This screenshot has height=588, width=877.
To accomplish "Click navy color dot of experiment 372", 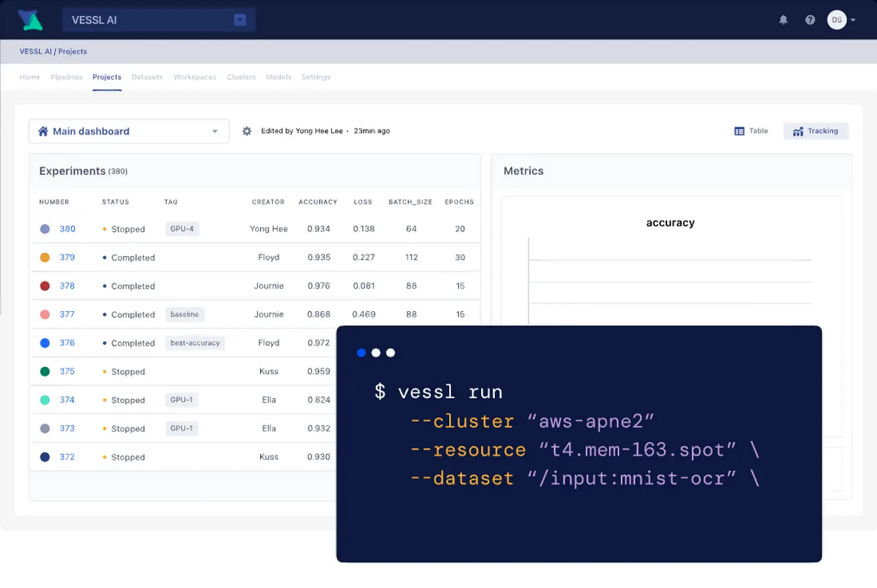I will click(45, 457).
